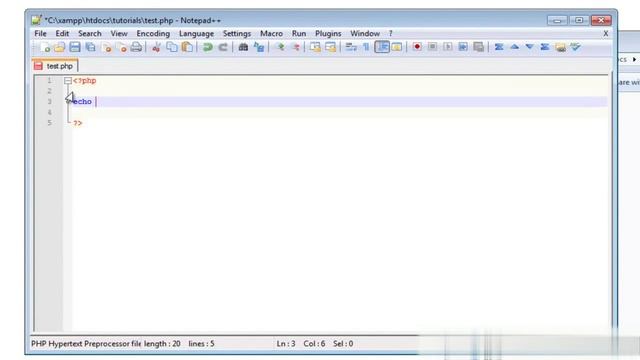Click the ?> closing tag text
This screenshot has height=360, width=640.
pyautogui.click(x=78, y=123)
